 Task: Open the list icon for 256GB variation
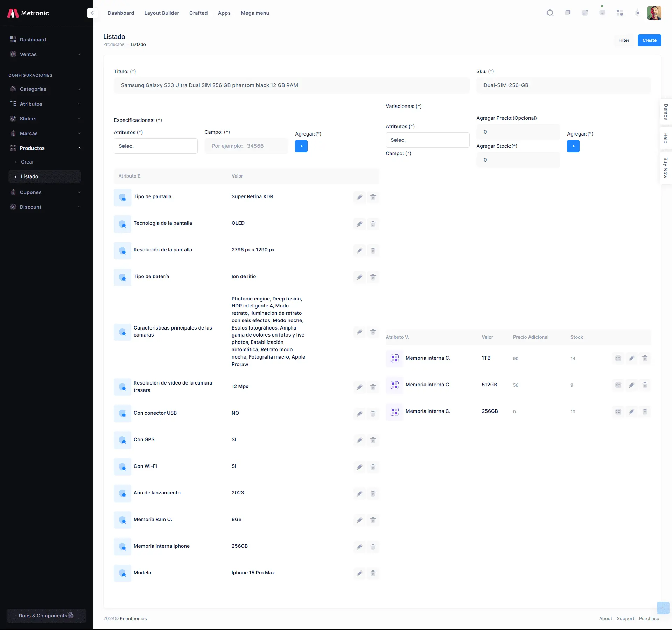618,411
